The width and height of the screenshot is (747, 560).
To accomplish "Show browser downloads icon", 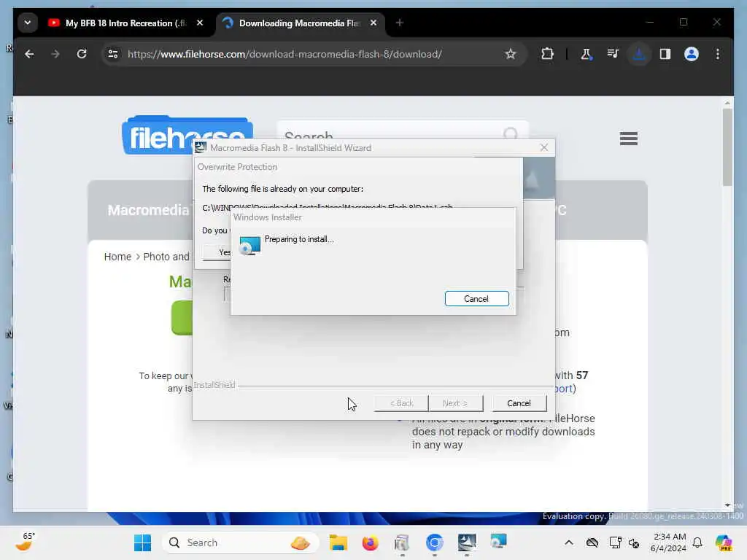I will pyautogui.click(x=639, y=54).
